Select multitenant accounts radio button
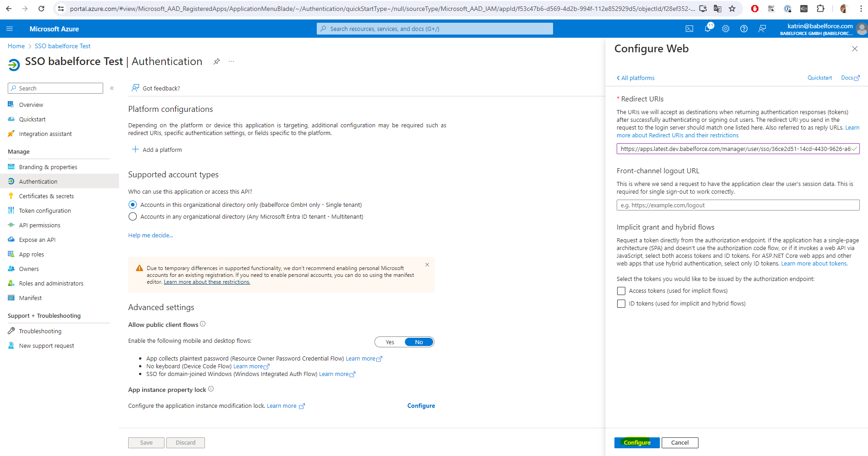 pos(133,216)
